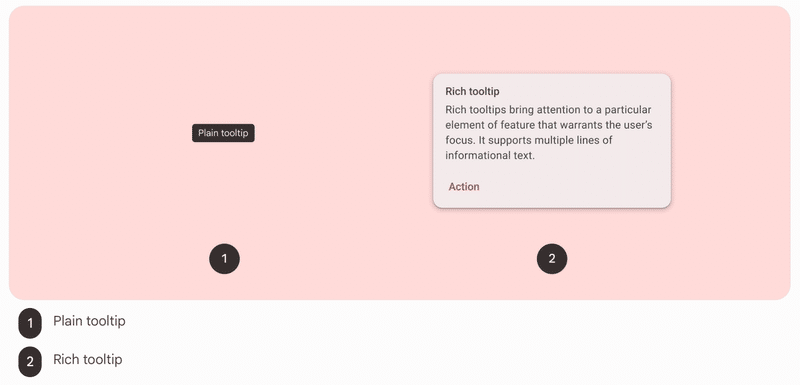Click the word 'user's' in the tooltip body

click(x=637, y=125)
